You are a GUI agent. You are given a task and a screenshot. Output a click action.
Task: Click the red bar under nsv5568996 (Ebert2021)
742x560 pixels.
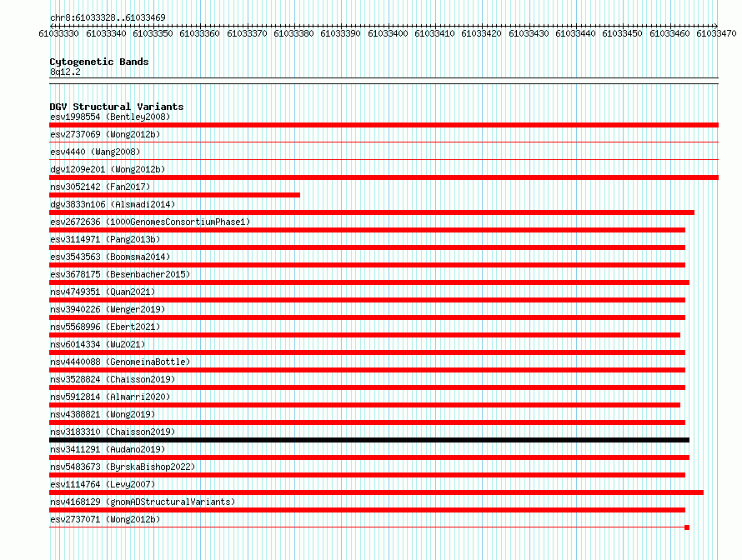[x=364, y=335]
